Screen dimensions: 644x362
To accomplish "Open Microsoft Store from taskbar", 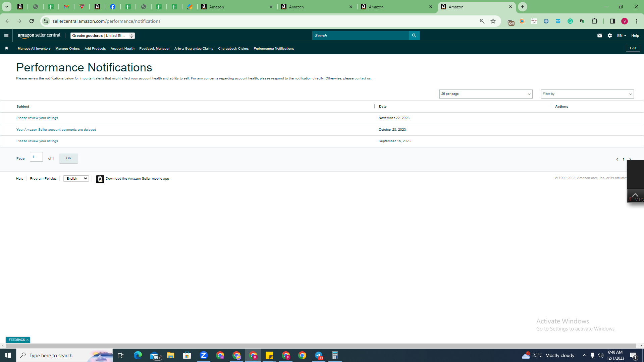I will click(187, 355).
